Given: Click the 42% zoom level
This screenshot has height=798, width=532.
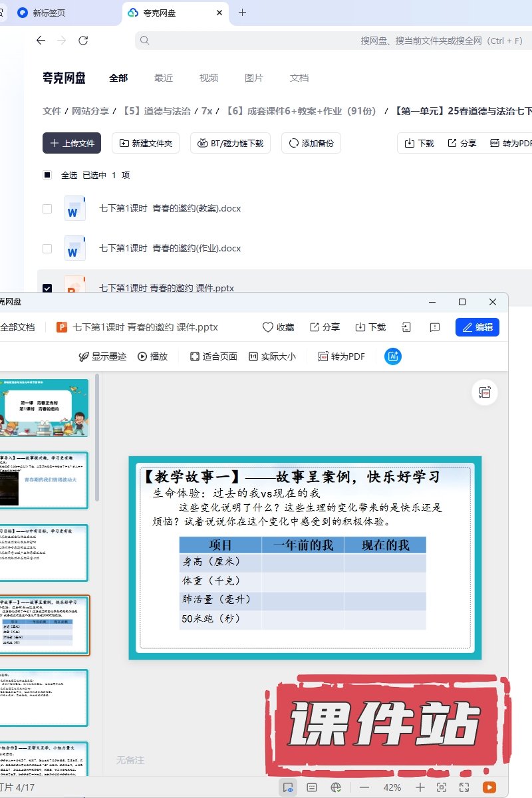Looking at the screenshot, I should click(392, 787).
